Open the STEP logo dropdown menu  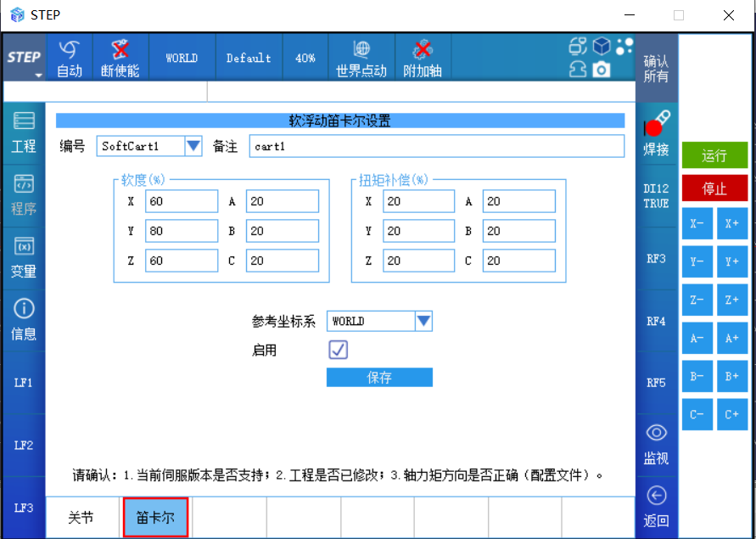coord(25,59)
